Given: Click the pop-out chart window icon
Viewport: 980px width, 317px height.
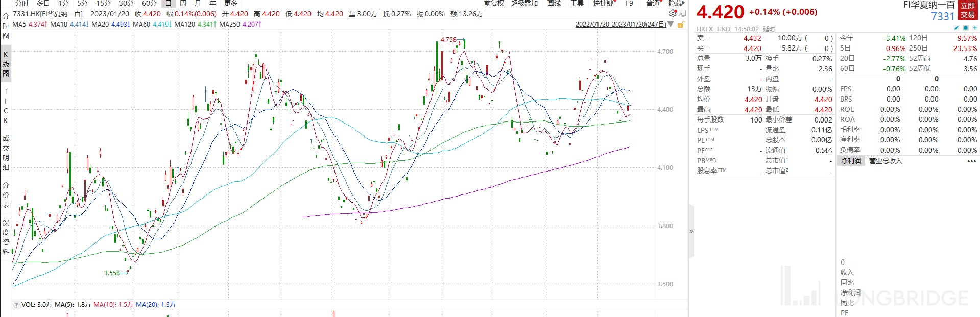Looking at the screenshot, I should 681,14.
